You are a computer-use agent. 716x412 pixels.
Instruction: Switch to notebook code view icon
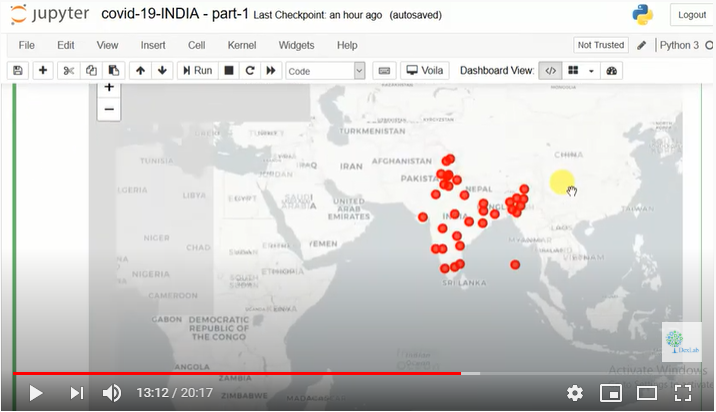pos(550,71)
